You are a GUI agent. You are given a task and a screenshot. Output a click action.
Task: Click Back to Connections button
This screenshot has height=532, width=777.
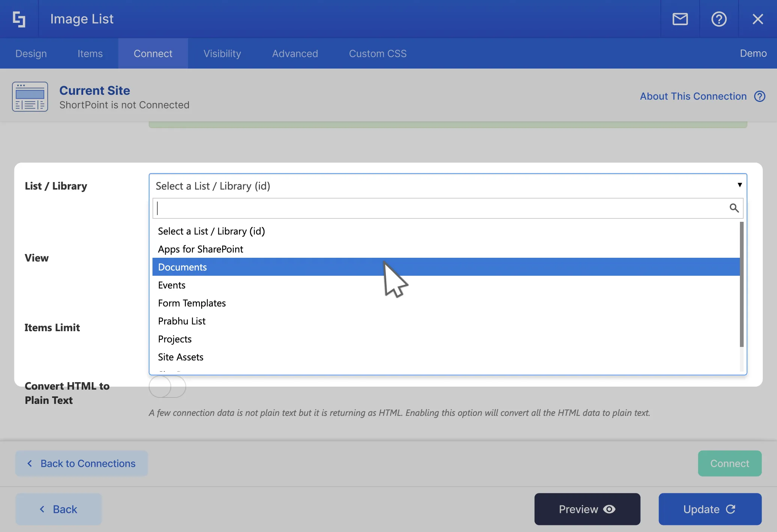tap(82, 463)
